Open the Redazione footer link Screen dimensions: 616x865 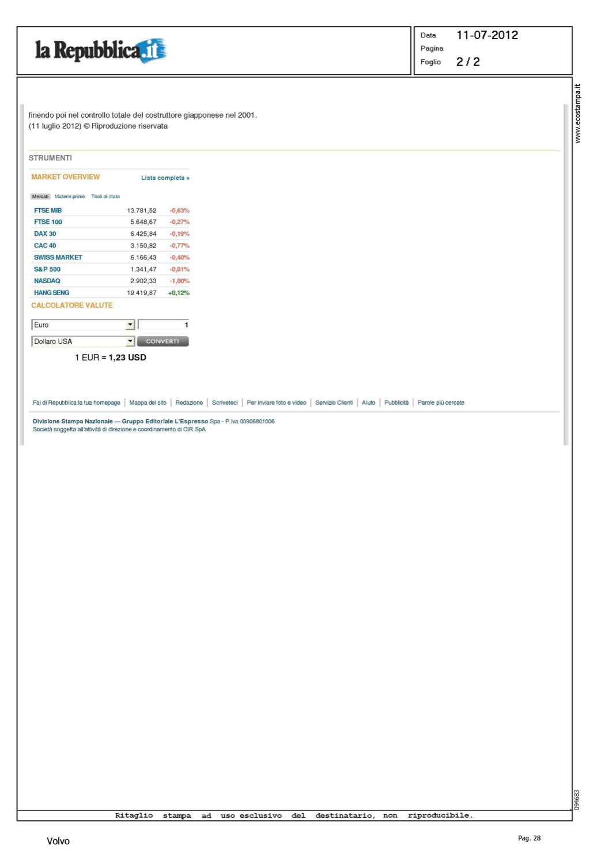pyautogui.click(x=189, y=403)
